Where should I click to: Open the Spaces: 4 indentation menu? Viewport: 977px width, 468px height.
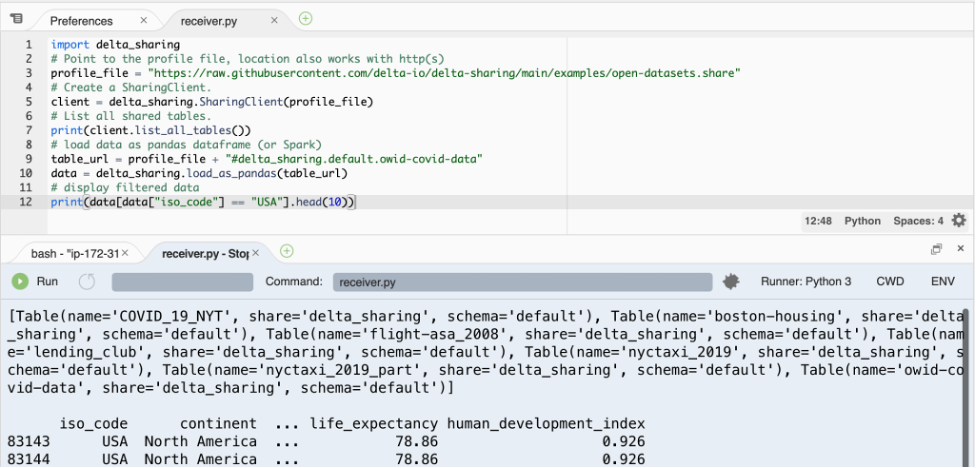918,221
